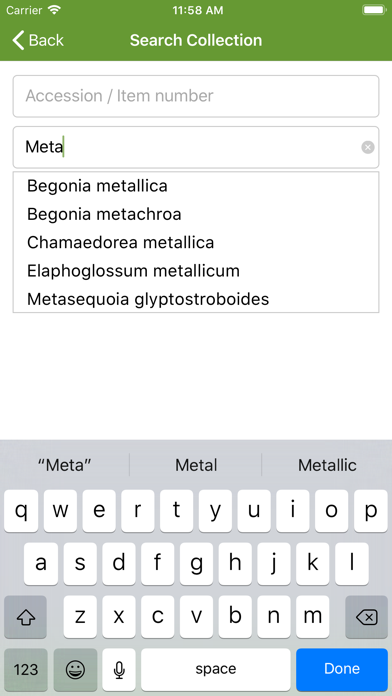Select Begonia metallica suggestion

point(97,186)
